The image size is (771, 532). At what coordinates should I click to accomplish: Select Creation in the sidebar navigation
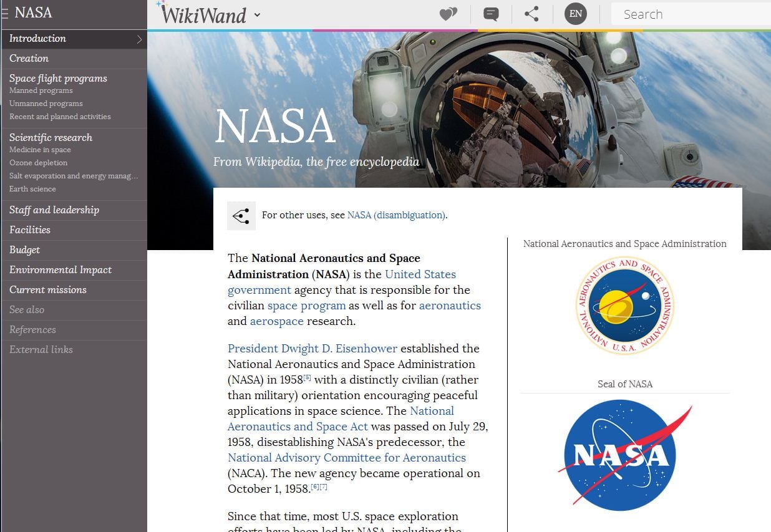coord(29,58)
